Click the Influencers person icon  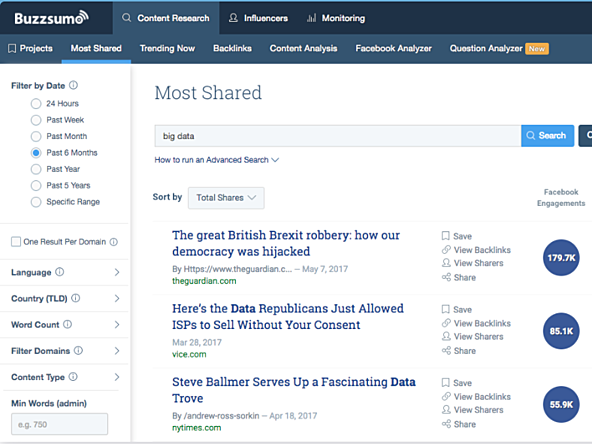233,18
